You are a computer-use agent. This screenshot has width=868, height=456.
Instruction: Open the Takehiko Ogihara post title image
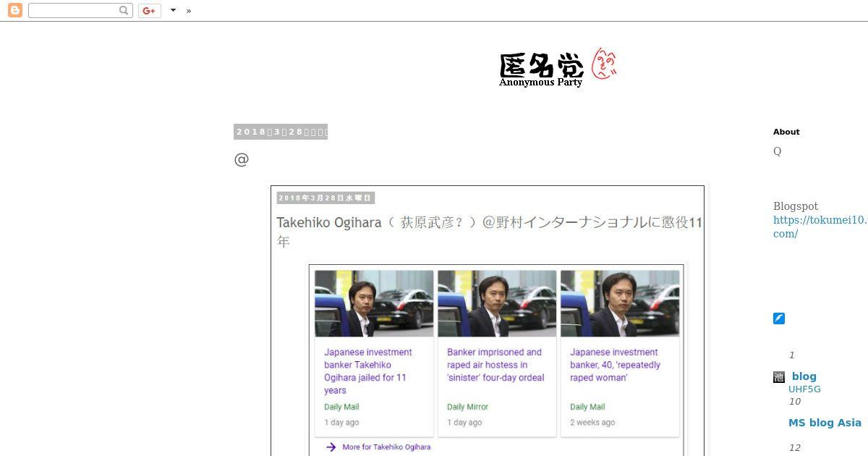tap(490, 232)
